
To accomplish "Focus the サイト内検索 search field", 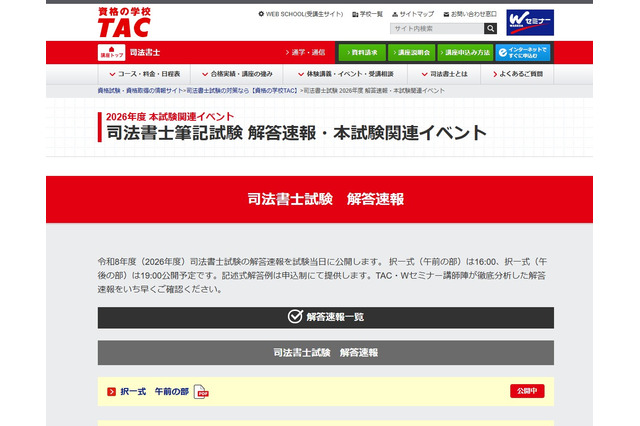I will 437,29.
